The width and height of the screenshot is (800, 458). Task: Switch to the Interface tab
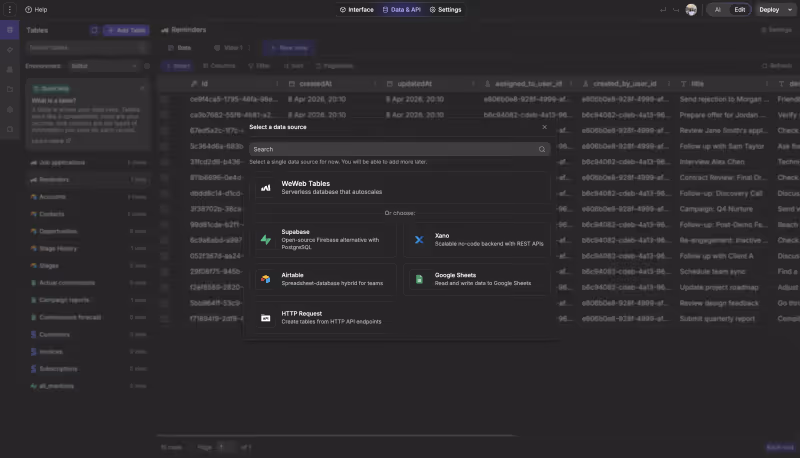(357, 10)
